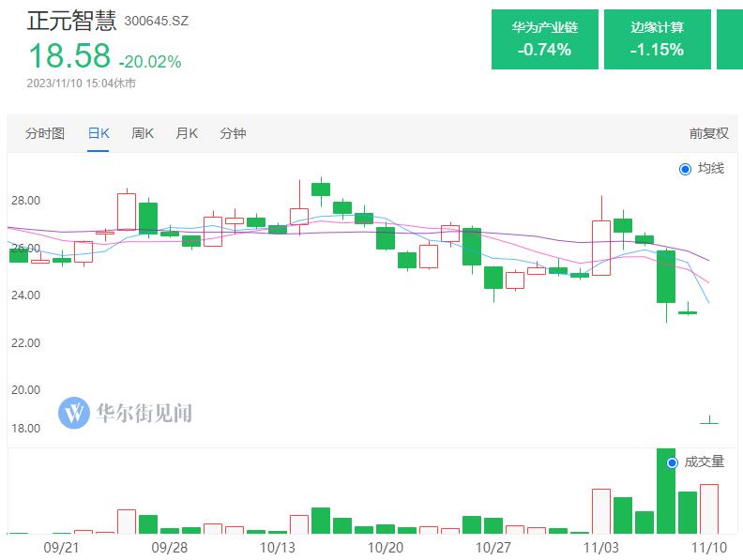743x560 pixels.
Task: Open the 周K weekly chart tab
Action: click(x=143, y=133)
